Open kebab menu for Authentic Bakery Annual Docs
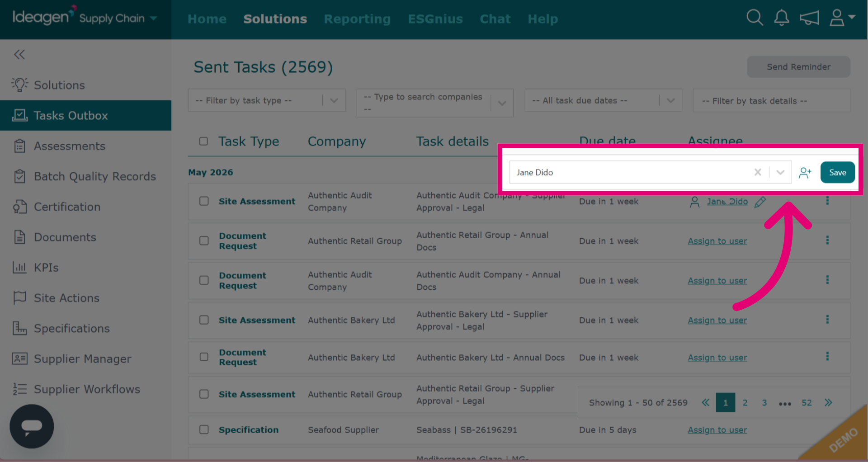 point(827,356)
